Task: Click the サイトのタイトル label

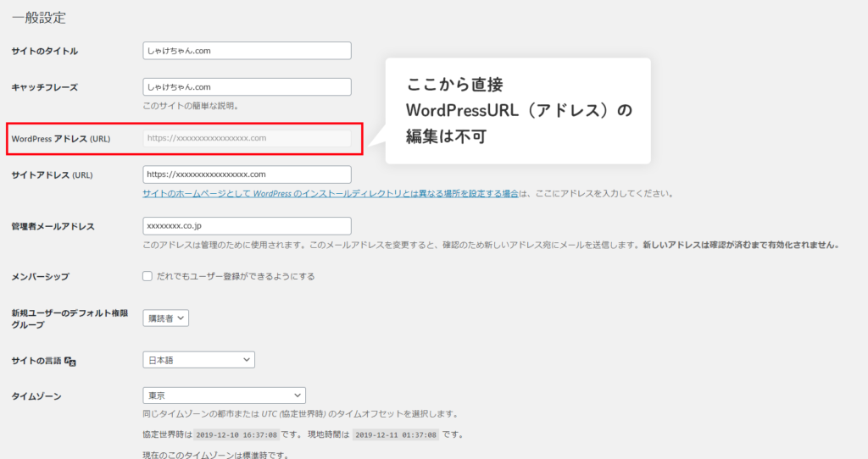Action: click(x=44, y=52)
